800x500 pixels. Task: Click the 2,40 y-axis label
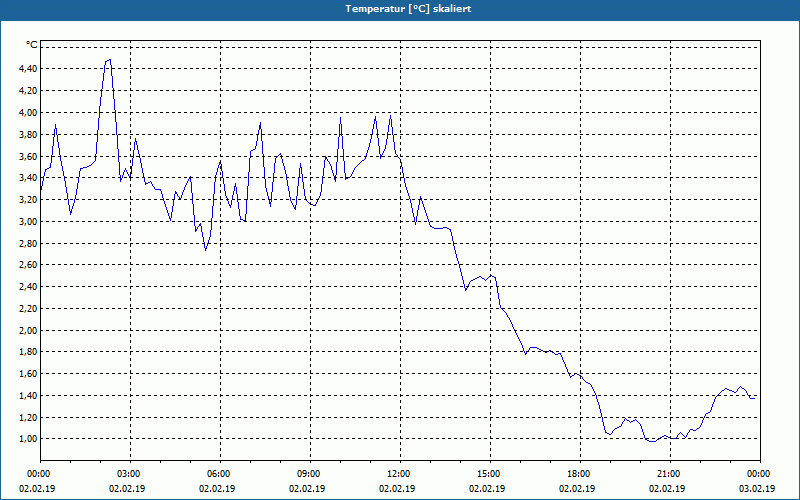click(x=28, y=286)
